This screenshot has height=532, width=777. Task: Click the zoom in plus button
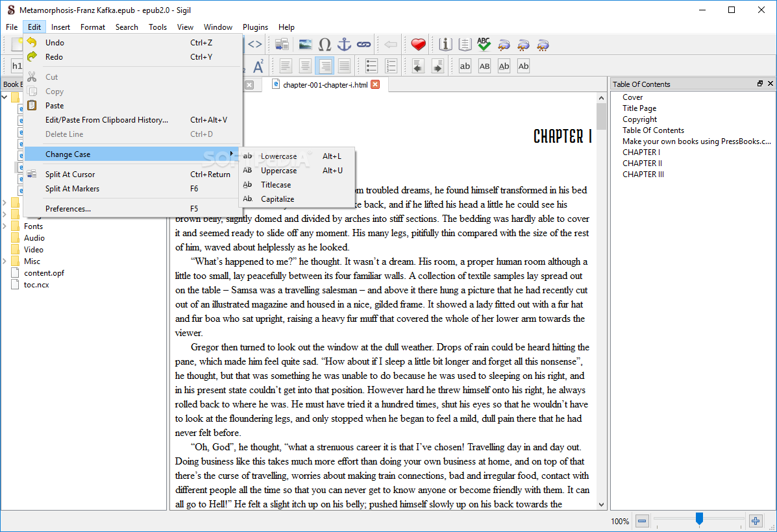755,520
